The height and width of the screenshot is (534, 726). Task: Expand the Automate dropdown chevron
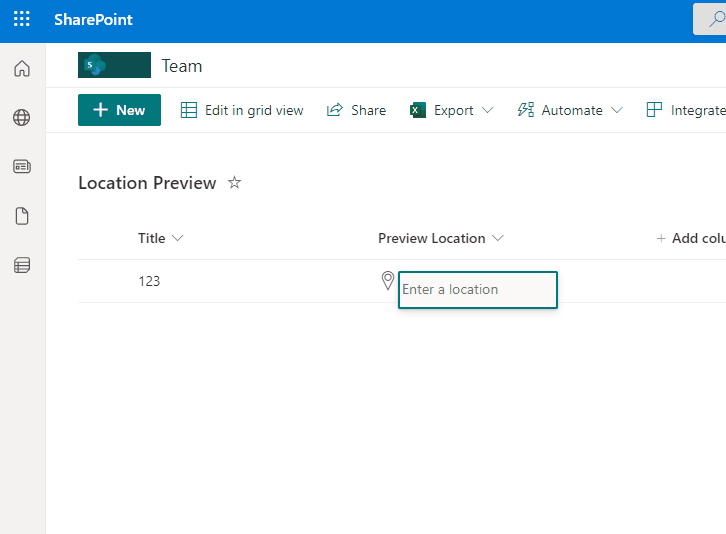point(617,110)
